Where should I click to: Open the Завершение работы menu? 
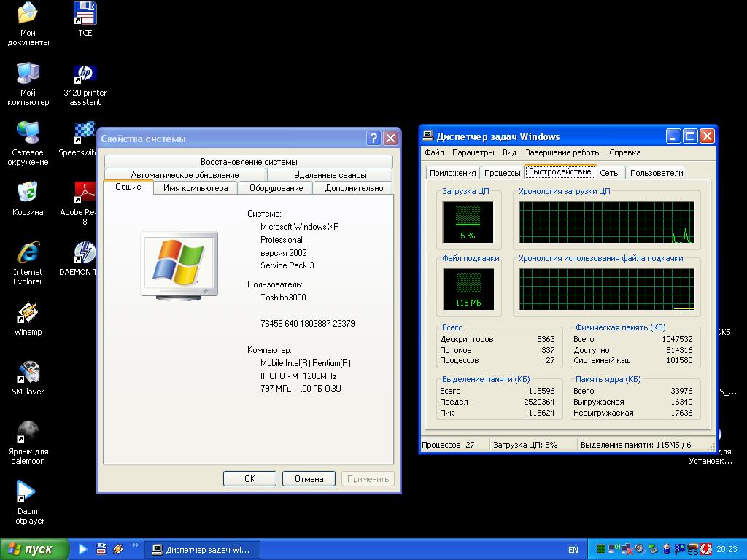tap(562, 152)
